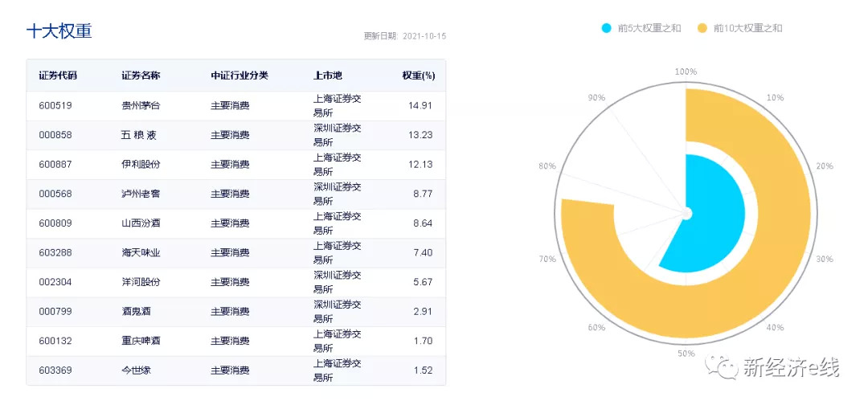Open the 山西汾酒 entry
868x405 pixels.
pyautogui.click(x=141, y=223)
